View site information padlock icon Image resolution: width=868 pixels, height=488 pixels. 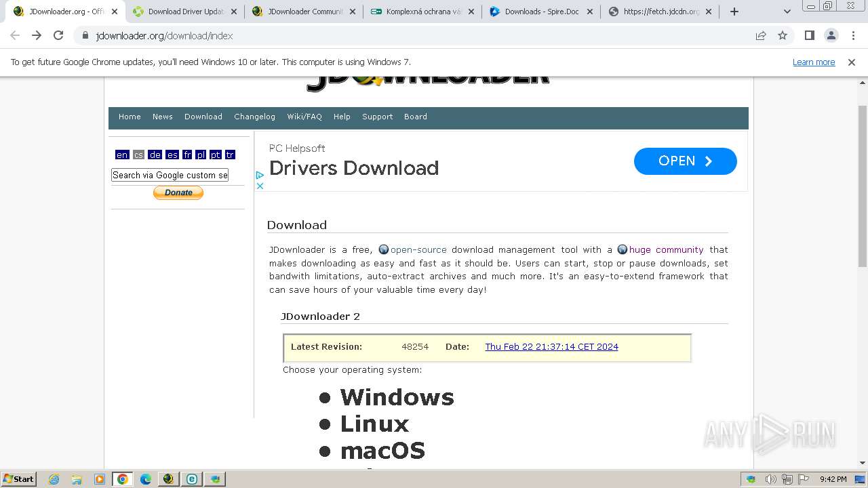pyautogui.click(x=85, y=35)
